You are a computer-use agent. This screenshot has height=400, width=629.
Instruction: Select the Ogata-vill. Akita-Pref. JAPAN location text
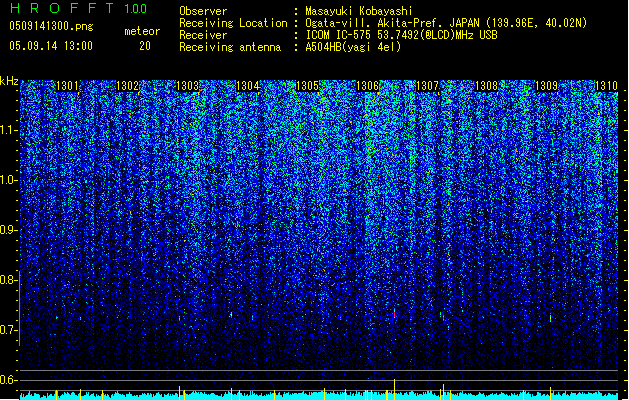click(446, 23)
